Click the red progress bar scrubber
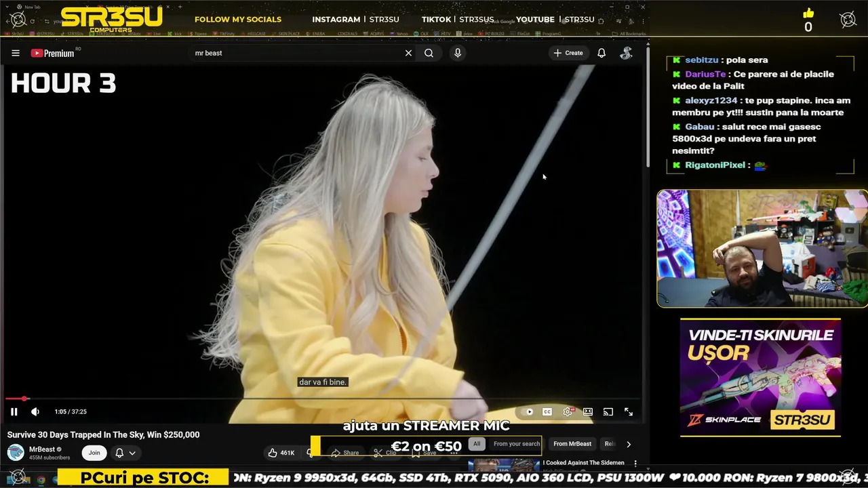Screen dimensions: 868x488 [x=24, y=399]
